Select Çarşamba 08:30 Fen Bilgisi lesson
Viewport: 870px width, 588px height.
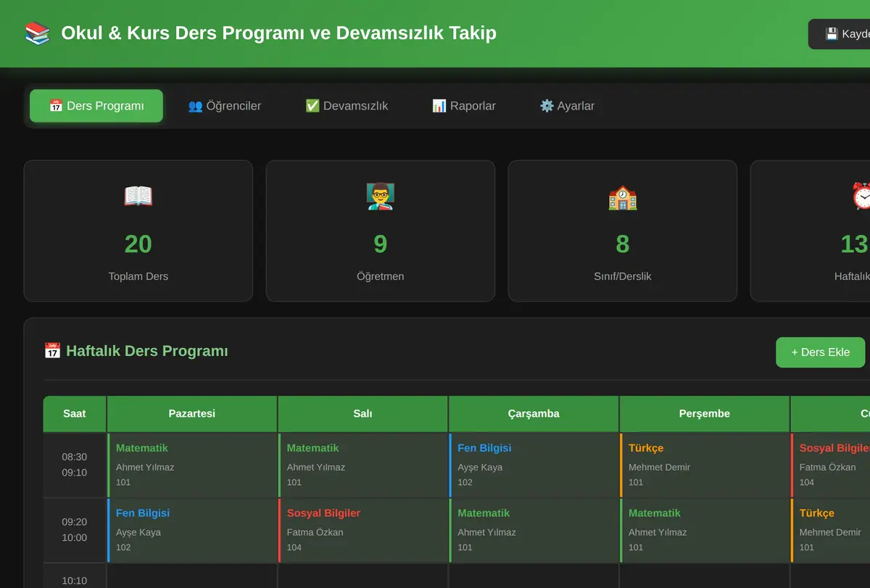pos(534,465)
